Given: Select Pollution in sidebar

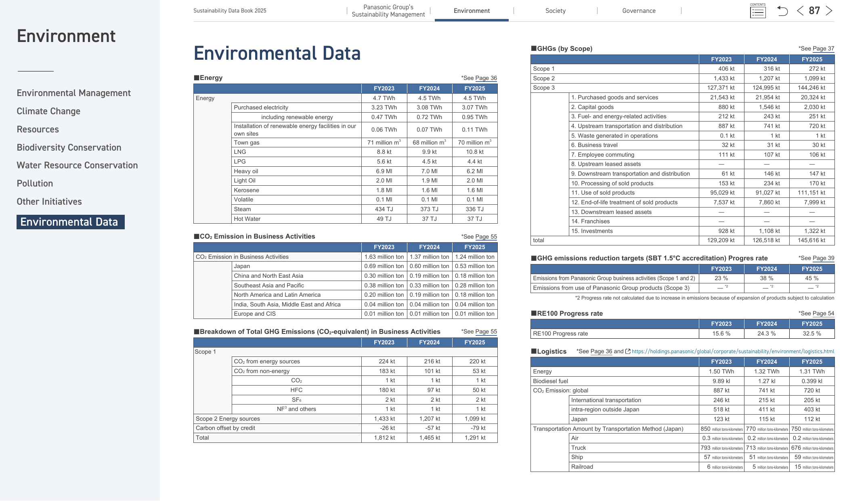Looking at the screenshot, I should click(x=35, y=184).
